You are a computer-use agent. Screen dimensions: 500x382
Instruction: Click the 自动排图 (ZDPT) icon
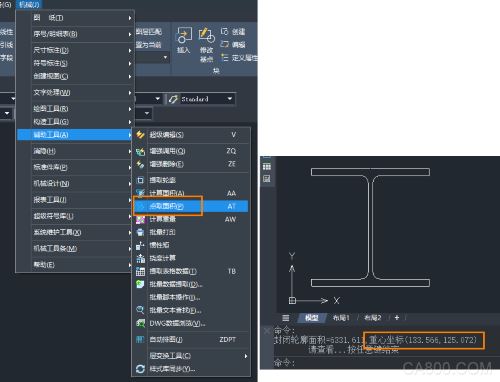tap(140, 339)
